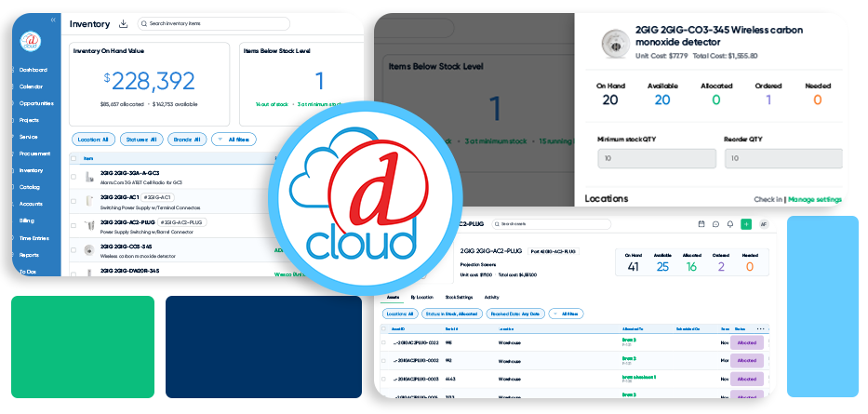Click the download icon beside the Inventory title
868x414 pixels.
pos(124,24)
